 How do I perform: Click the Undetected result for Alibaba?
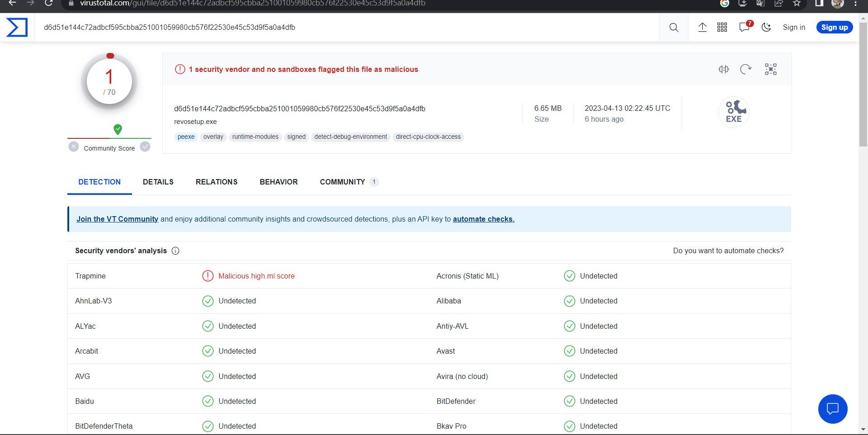(599, 301)
